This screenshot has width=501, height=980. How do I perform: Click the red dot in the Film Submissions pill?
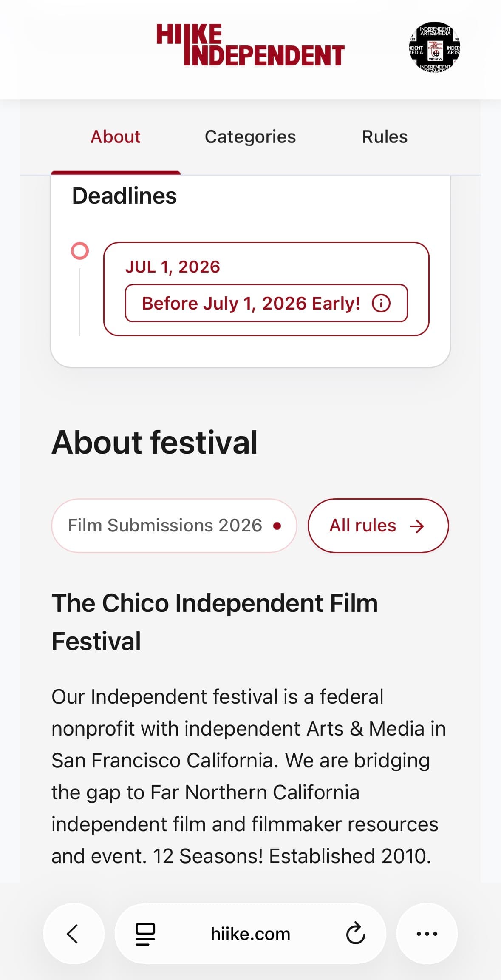pos(277,526)
